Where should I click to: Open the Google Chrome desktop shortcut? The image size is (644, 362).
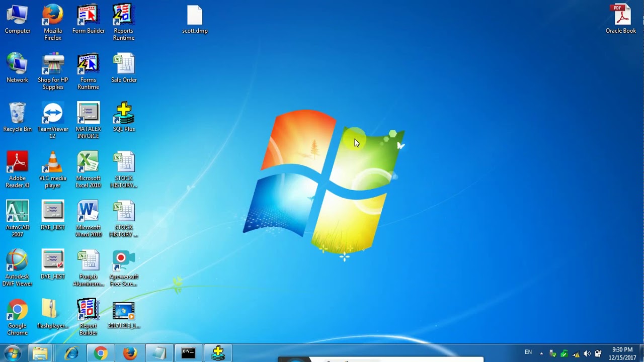[18, 318]
